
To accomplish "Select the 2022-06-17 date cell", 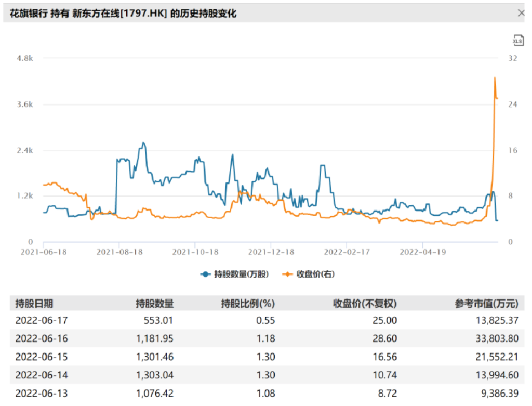I will pyautogui.click(x=42, y=320).
